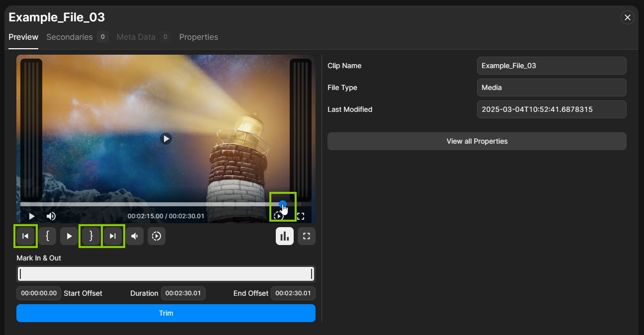Viewport: 644px width, 335px height.
Task: Jump to clip end with skip-forward icon
Action: pos(113,236)
